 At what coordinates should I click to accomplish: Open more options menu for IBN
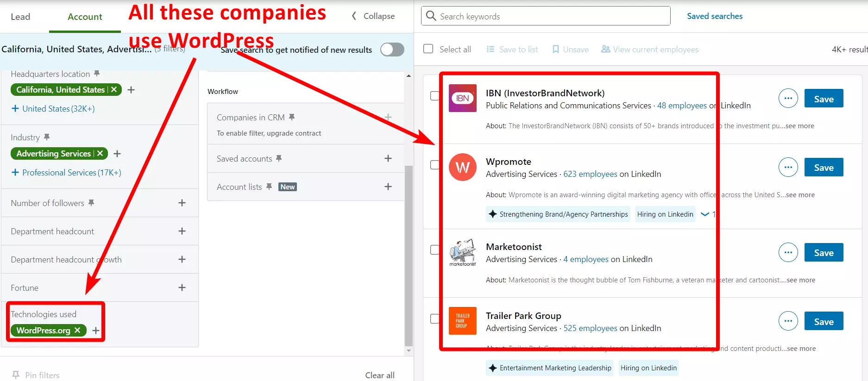pos(788,98)
